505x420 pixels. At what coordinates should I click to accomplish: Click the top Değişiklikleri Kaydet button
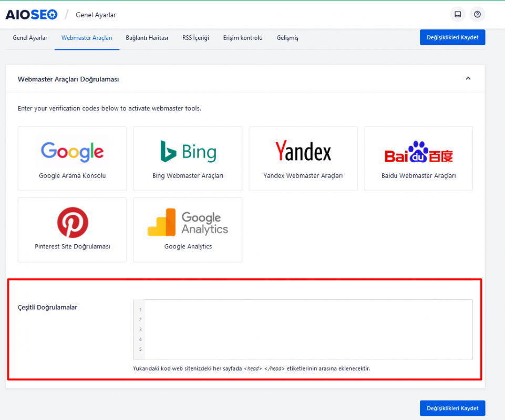[x=452, y=37]
